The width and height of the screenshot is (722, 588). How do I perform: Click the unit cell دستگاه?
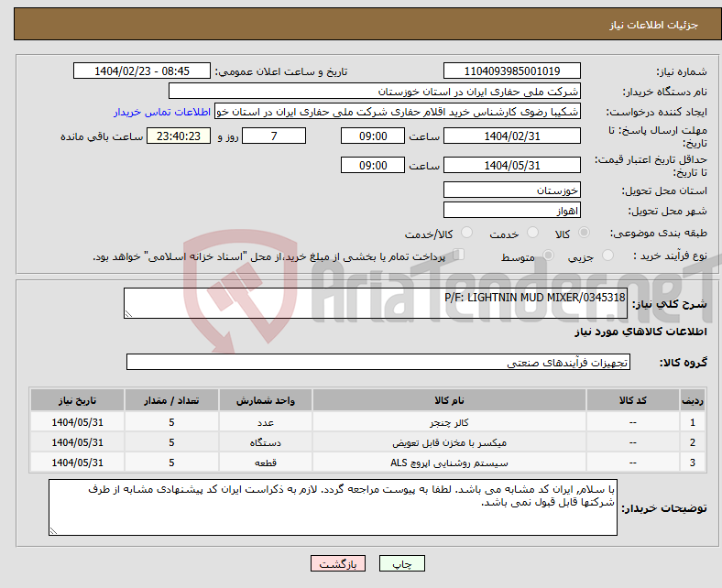pos(266,442)
